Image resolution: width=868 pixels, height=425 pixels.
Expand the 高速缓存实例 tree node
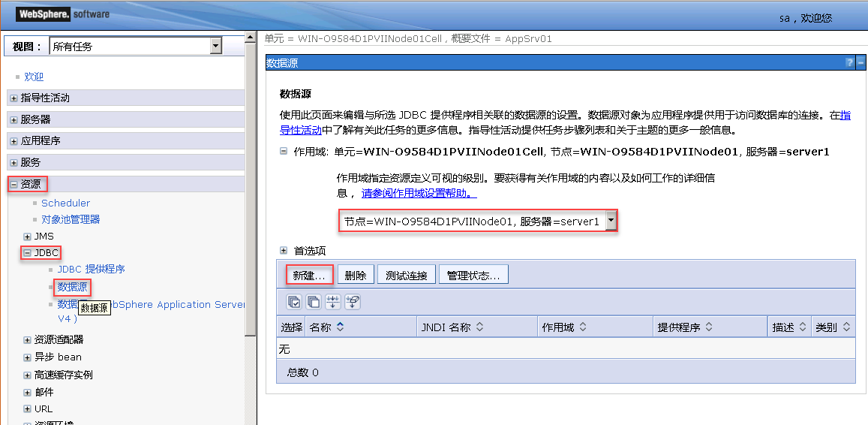click(x=27, y=375)
